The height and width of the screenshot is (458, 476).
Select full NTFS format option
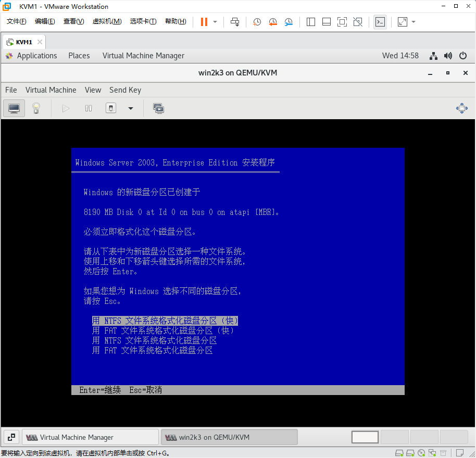(x=154, y=340)
